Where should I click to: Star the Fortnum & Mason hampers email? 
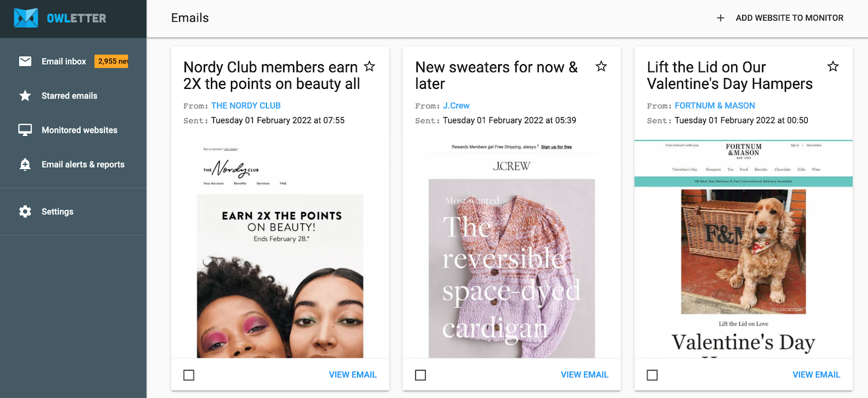(x=833, y=67)
